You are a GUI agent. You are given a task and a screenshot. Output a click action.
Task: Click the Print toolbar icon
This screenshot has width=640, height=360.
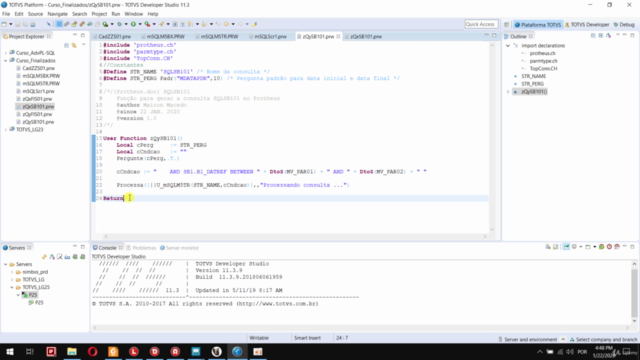pos(33,24)
